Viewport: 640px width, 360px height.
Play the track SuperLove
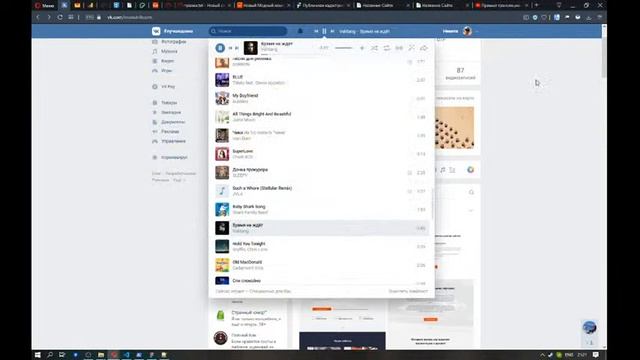tap(321, 154)
